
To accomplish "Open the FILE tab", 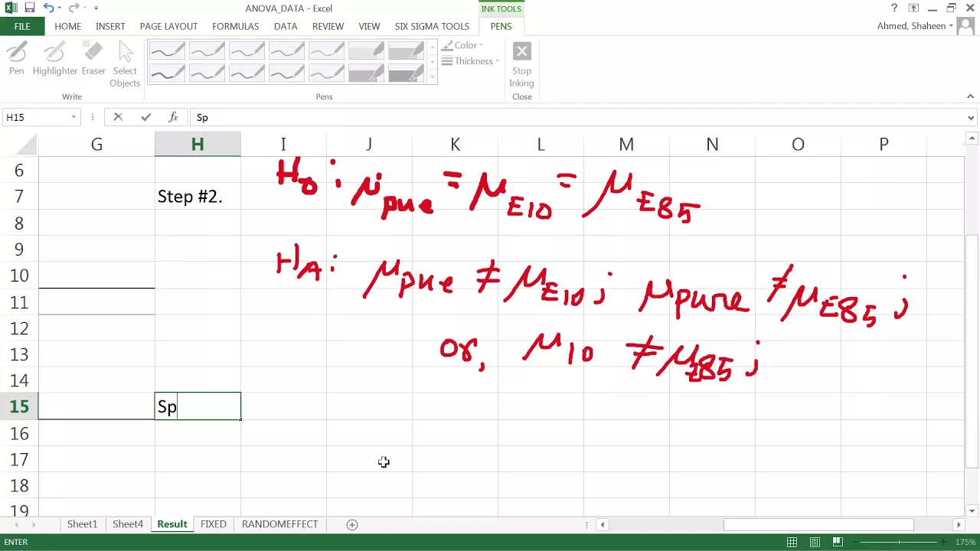I will pyautogui.click(x=22, y=26).
